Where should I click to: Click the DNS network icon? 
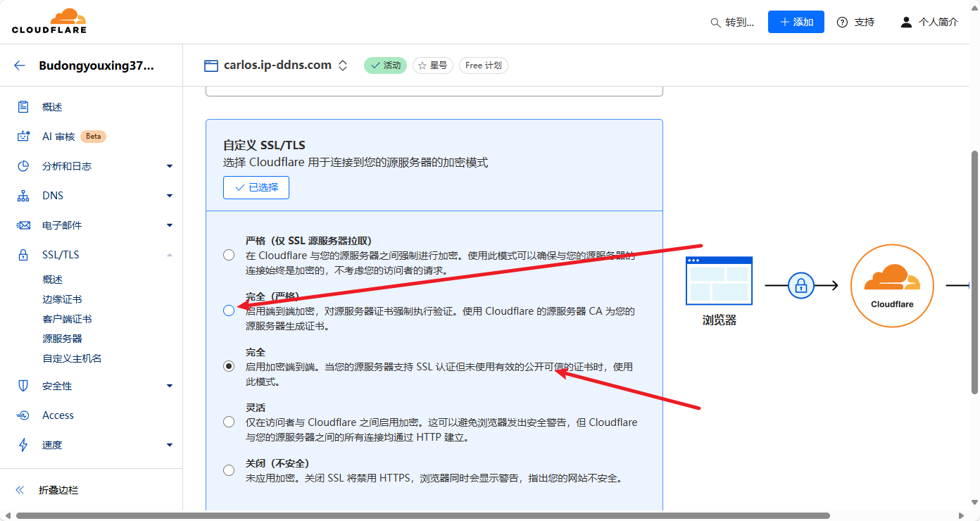tap(23, 196)
